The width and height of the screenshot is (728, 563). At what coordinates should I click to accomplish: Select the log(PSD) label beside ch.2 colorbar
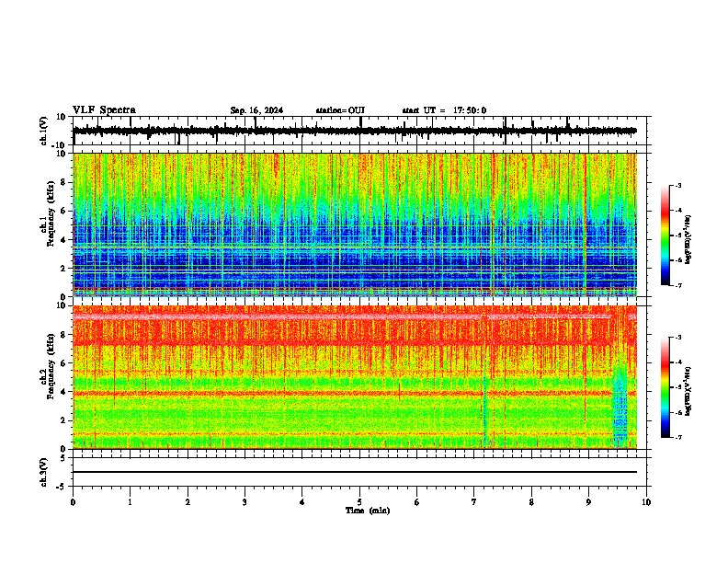point(688,391)
